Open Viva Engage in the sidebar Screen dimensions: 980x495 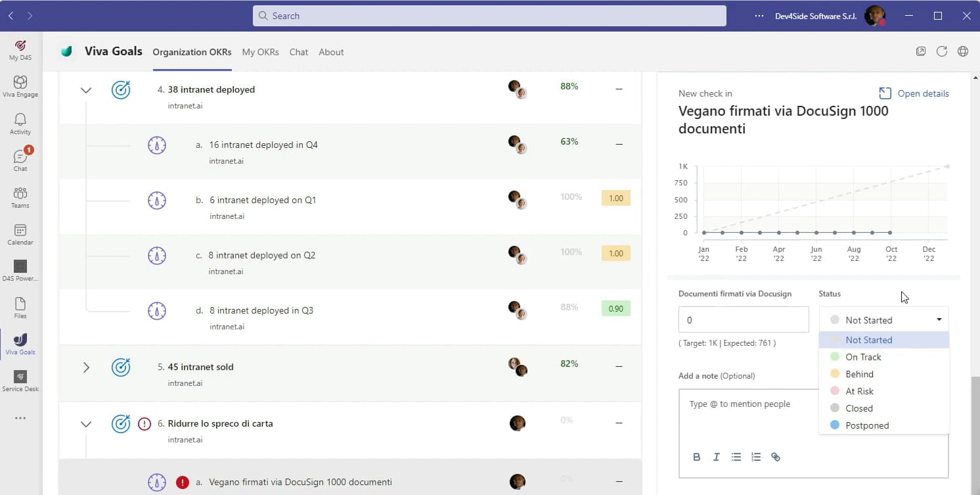(20, 85)
